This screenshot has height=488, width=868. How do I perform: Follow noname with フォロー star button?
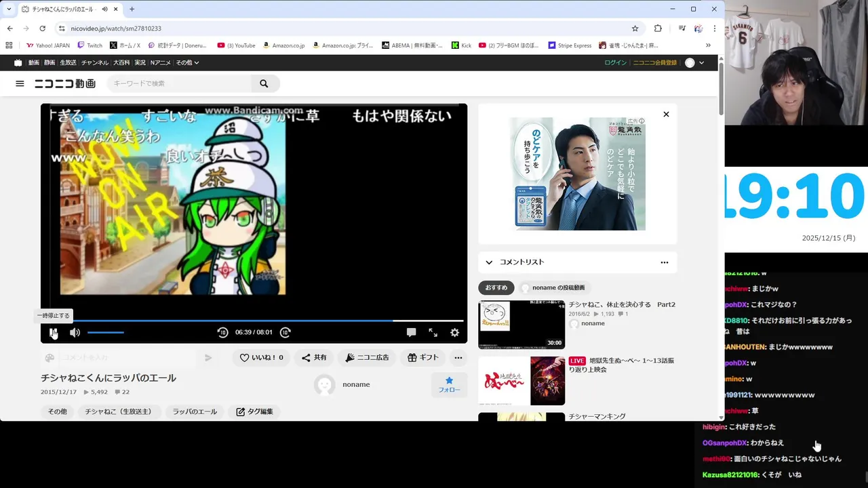pos(449,384)
